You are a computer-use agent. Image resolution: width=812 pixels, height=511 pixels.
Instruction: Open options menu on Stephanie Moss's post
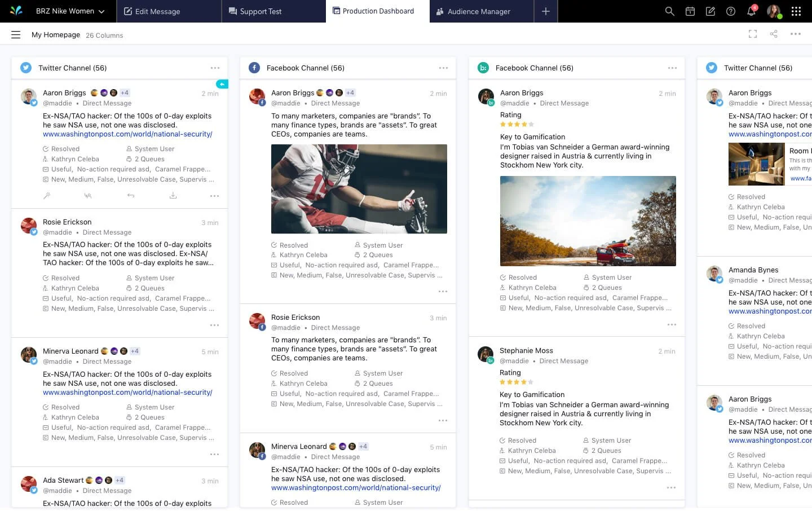coord(672,487)
